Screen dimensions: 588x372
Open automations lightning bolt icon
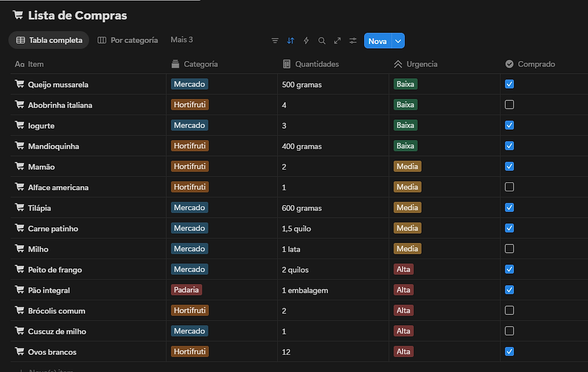(306, 41)
